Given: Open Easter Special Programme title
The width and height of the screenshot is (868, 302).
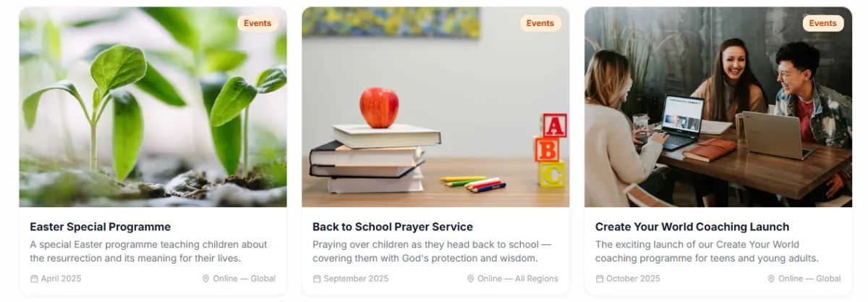Looking at the screenshot, I should 101,227.
